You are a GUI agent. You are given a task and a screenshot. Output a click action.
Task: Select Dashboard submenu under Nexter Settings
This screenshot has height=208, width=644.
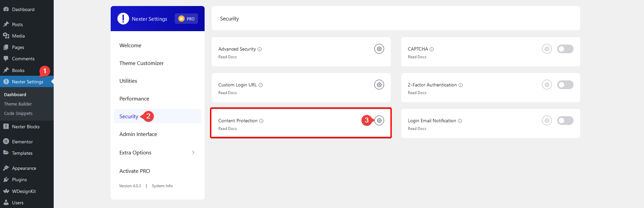tap(15, 95)
